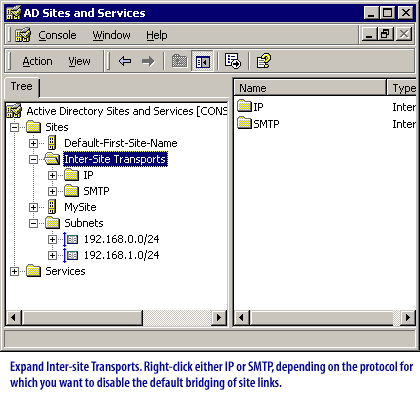Expand the Default-First-Site-Name node
The image size is (420, 400).
[33, 143]
